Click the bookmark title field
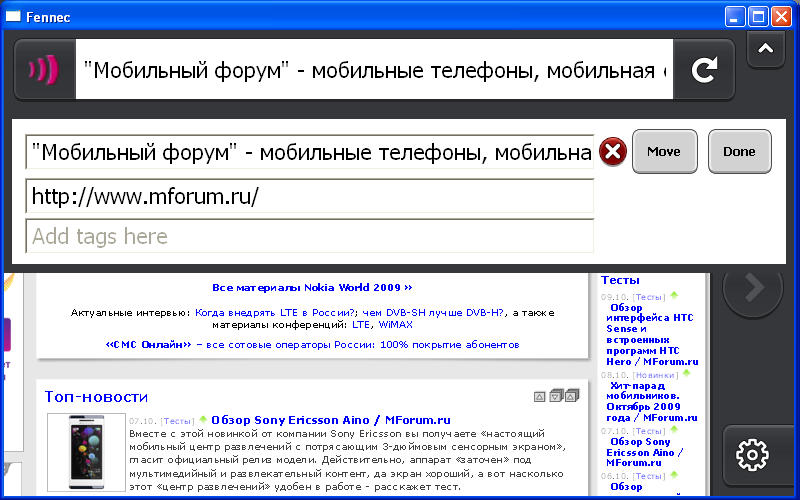The width and height of the screenshot is (800, 500). coord(310,152)
